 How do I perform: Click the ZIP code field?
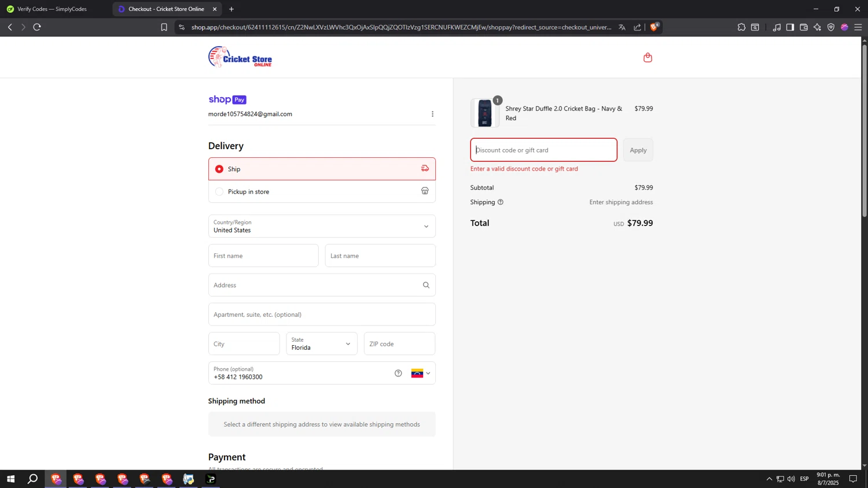399,343
